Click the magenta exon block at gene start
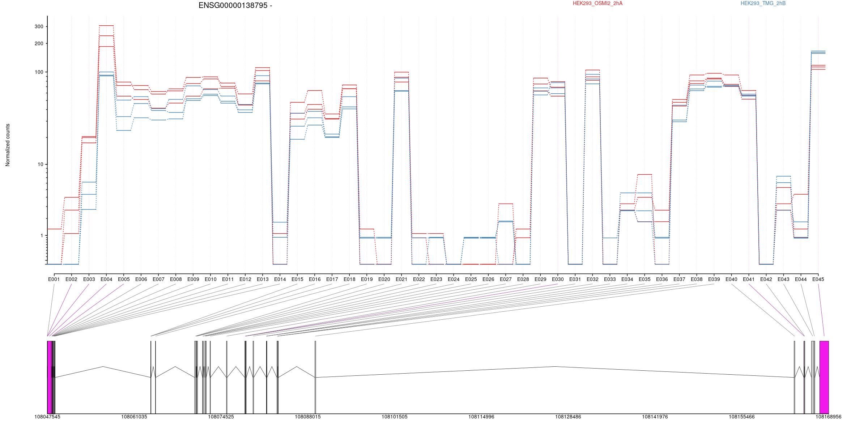This screenshot has width=868, height=434. [x=50, y=377]
